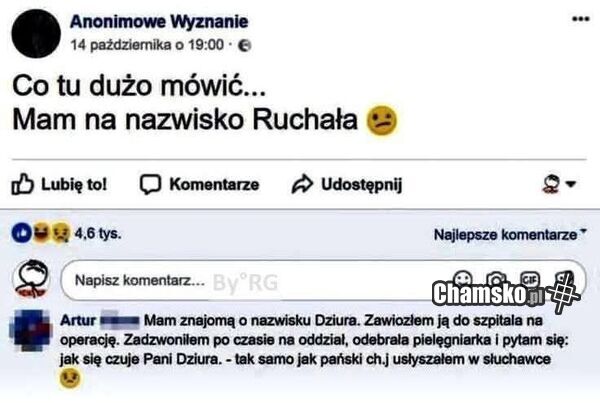Click the laughing reaction emoji
Viewport: 600px width, 403px height.
pyautogui.click(x=41, y=233)
